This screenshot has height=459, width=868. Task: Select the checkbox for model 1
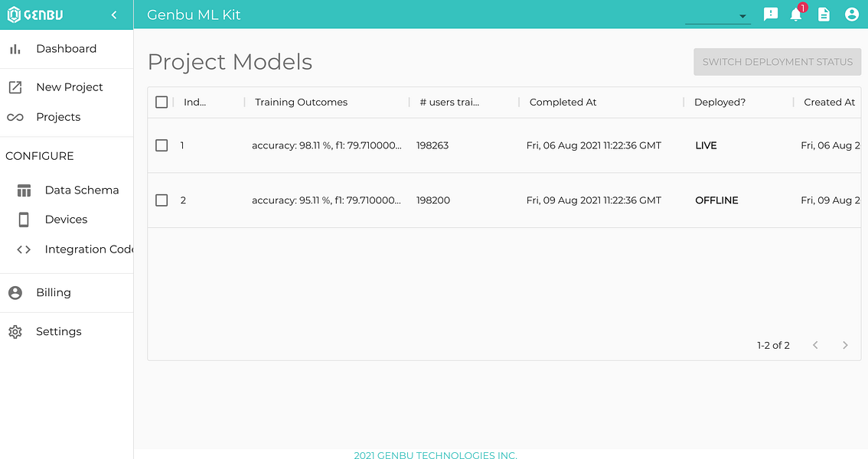click(x=162, y=145)
